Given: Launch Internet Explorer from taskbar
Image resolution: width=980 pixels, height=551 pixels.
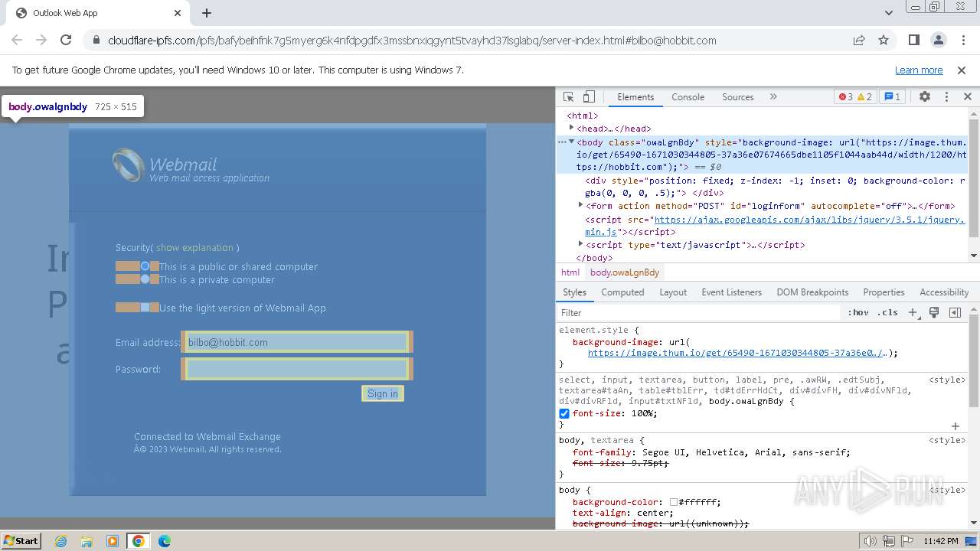Looking at the screenshot, I should (x=61, y=541).
